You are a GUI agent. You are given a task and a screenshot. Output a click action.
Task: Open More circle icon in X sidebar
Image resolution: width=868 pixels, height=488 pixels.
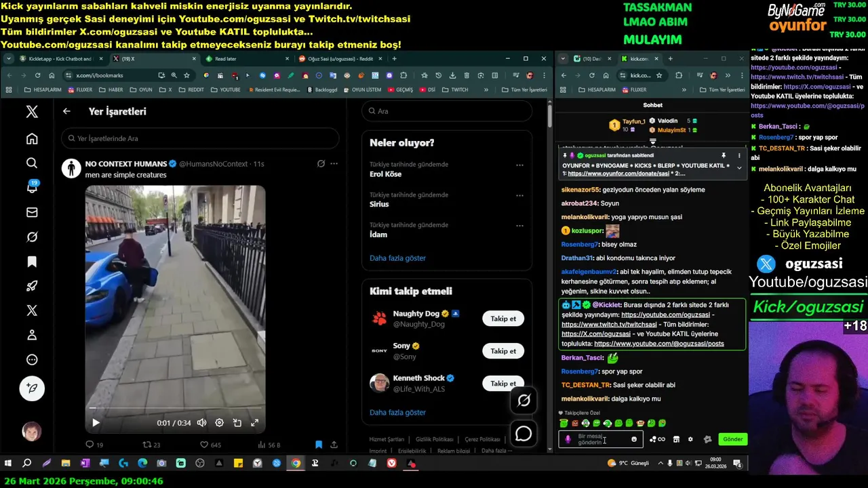32,360
